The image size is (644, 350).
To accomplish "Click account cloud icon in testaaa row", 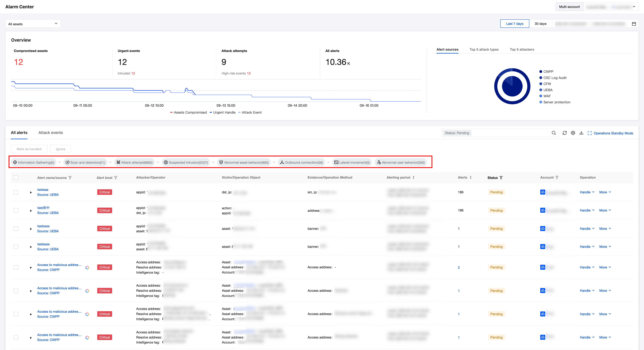I will (x=542, y=192).
